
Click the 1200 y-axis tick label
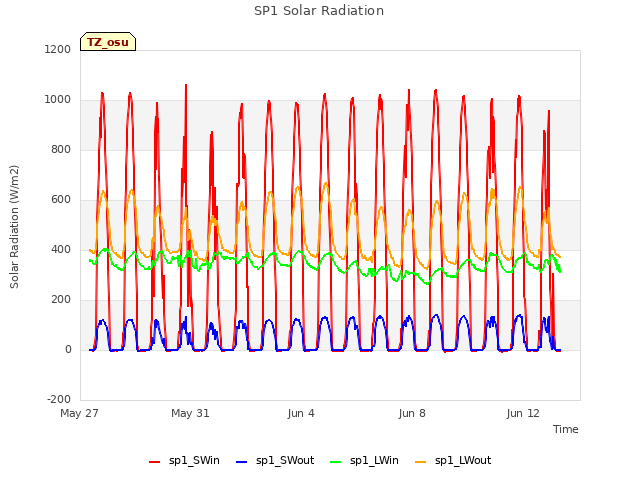(x=58, y=49)
